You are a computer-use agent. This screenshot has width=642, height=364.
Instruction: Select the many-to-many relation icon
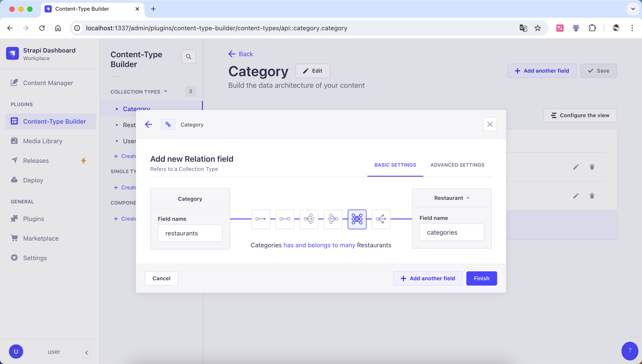point(357,219)
